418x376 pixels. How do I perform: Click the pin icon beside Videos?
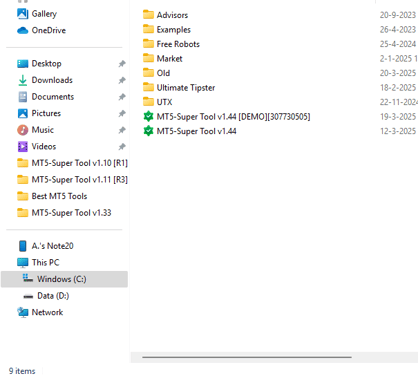122,147
